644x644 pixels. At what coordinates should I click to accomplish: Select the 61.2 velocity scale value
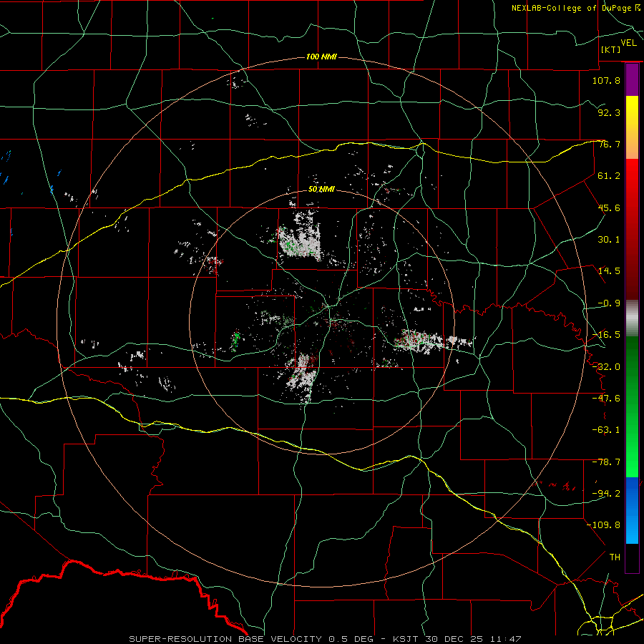pos(609,176)
